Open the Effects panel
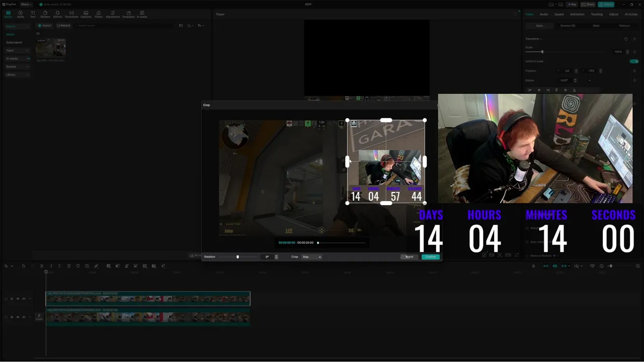 58,14
